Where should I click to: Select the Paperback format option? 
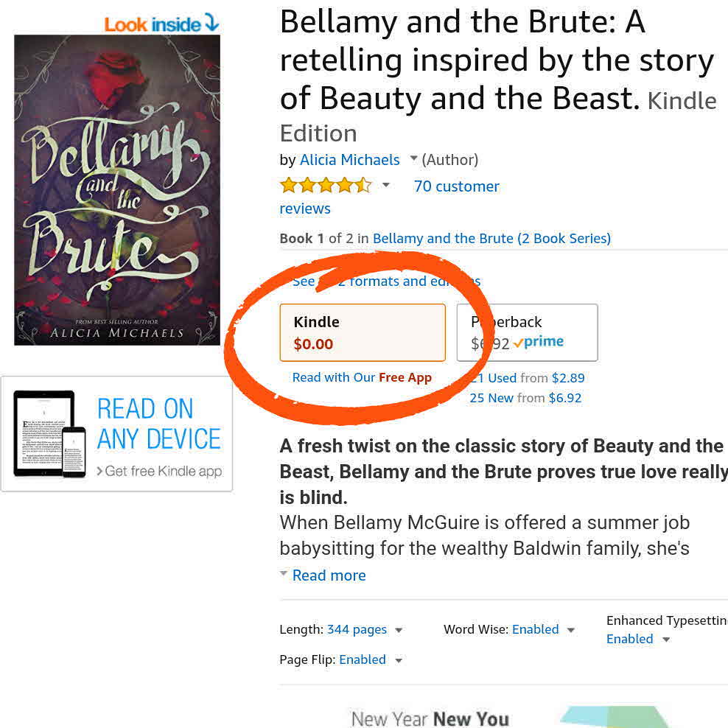pos(527,332)
